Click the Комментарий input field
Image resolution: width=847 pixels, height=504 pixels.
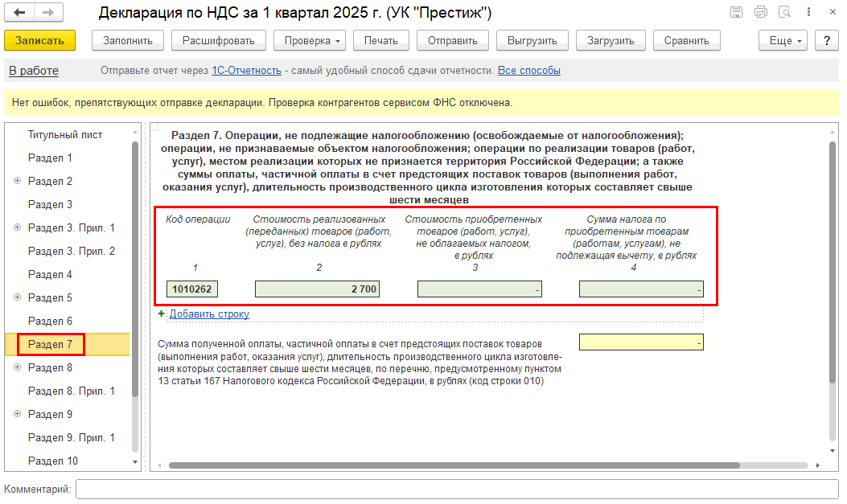tap(457, 489)
